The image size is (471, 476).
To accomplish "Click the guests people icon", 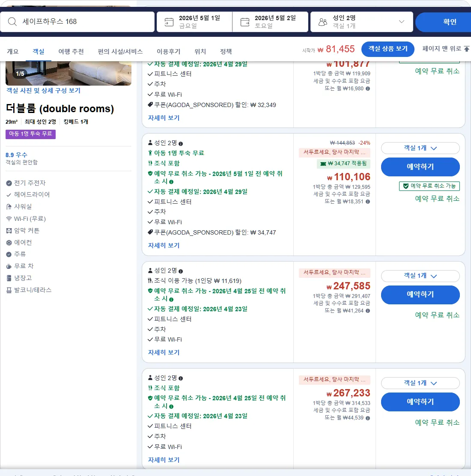I will coord(323,22).
